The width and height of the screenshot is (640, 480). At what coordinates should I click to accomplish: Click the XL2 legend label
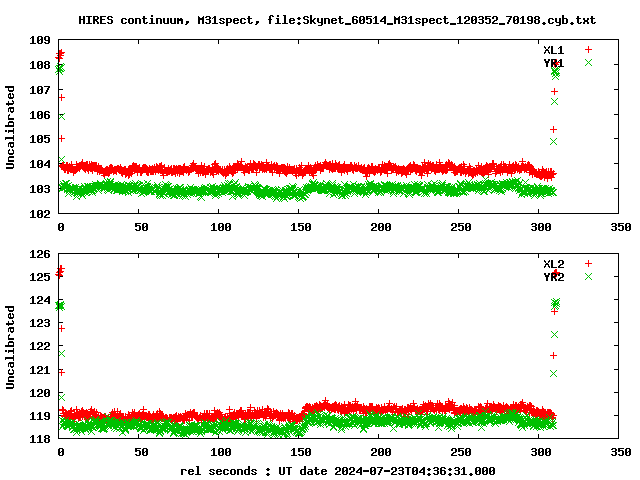tap(553, 264)
